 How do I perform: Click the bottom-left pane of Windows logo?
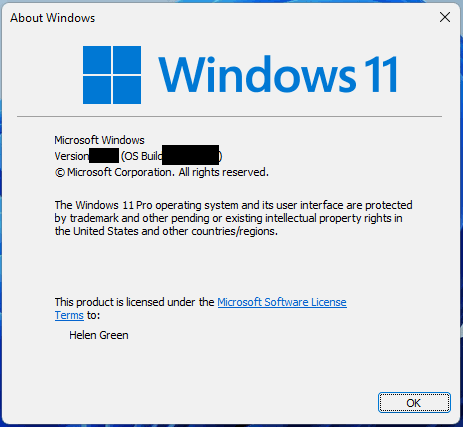tap(97, 90)
